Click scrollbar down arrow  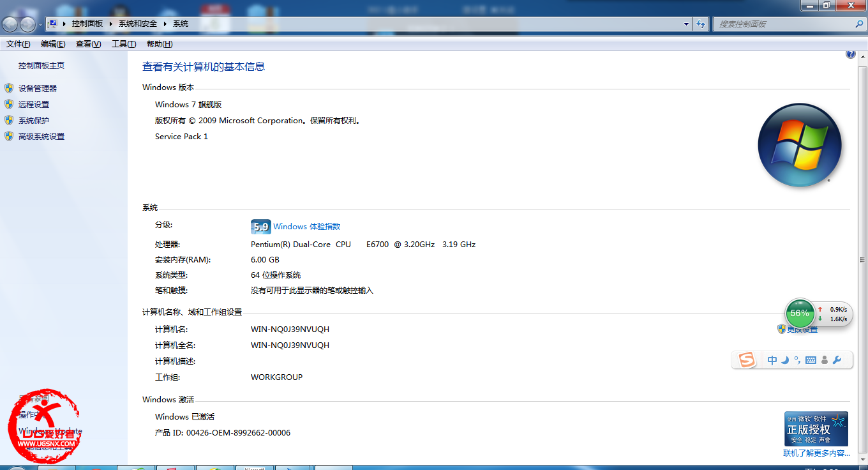tap(862, 460)
